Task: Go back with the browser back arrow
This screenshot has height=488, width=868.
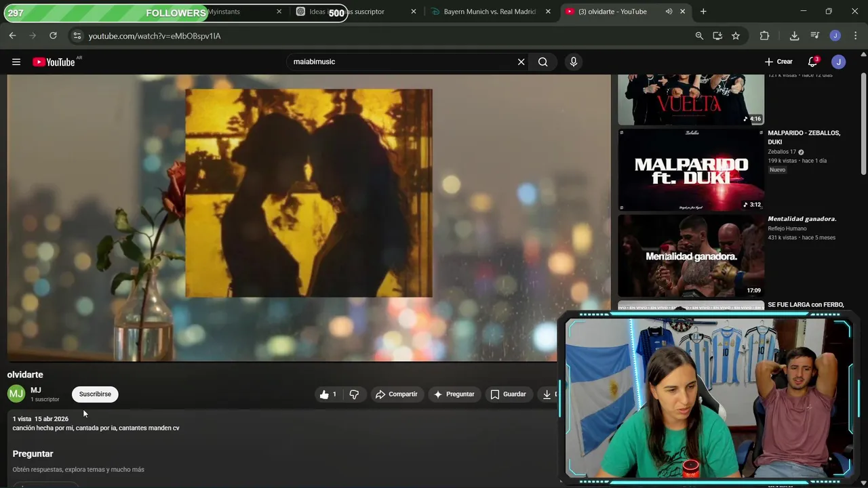Action: (12, 35)
